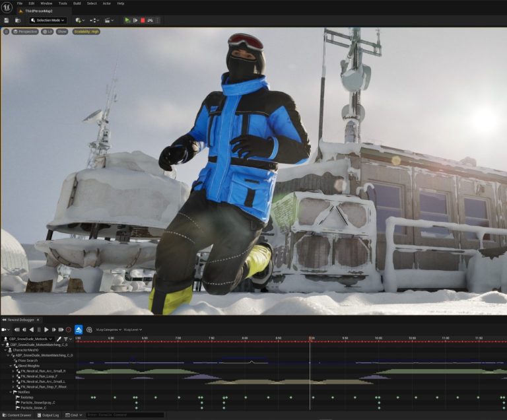Viewport: 507px width, 420px height.
Task: Click the Rewind Debugger pause button
Action: pos(39,330)
